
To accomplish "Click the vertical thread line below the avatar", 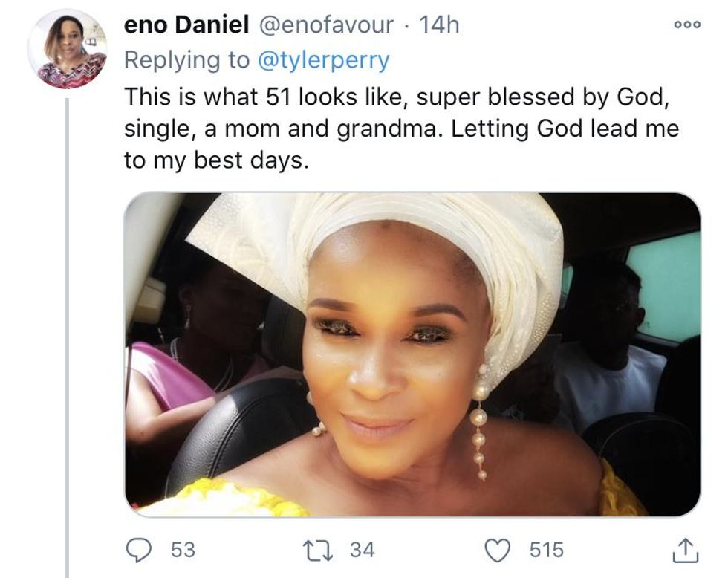I will (68, 334).
